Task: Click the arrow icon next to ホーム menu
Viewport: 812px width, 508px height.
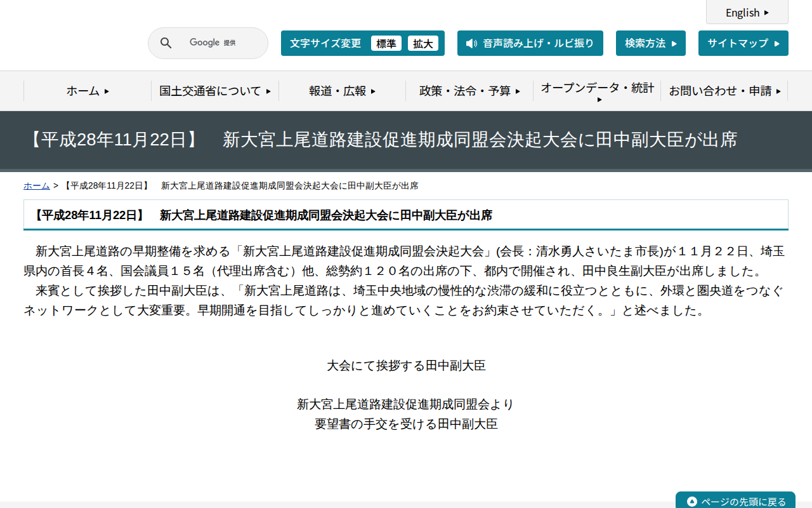Action: point(105,91)
